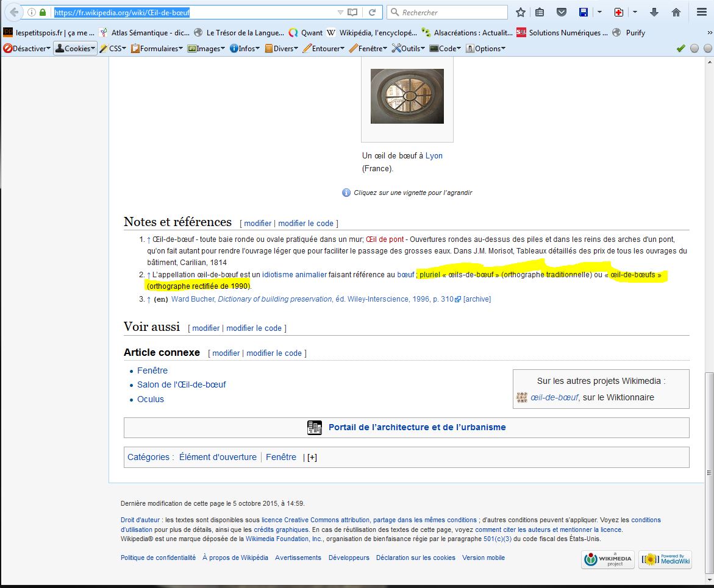The image size is (714, 588).
Task: Click in the Rechercher search field
Action: tap(451, 12)
